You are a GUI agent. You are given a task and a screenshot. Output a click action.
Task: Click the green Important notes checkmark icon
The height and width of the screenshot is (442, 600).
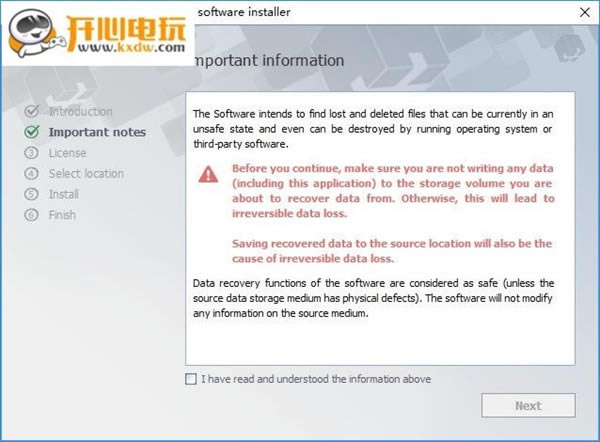31,132
